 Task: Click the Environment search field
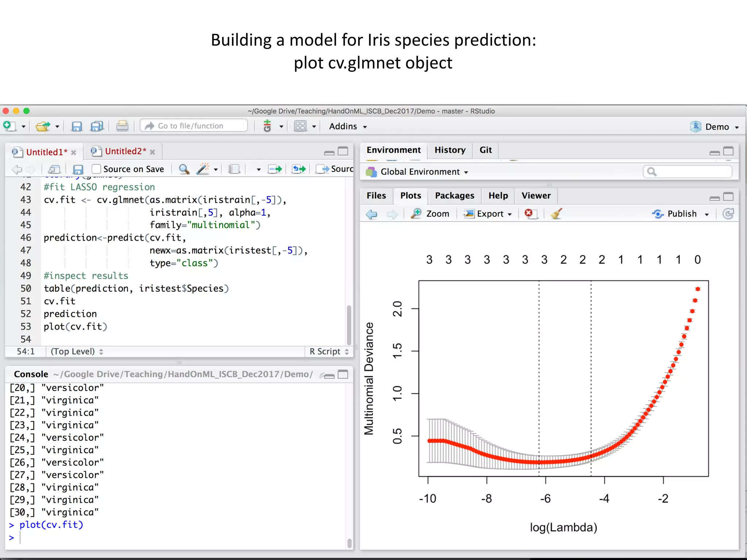(688, 171)
